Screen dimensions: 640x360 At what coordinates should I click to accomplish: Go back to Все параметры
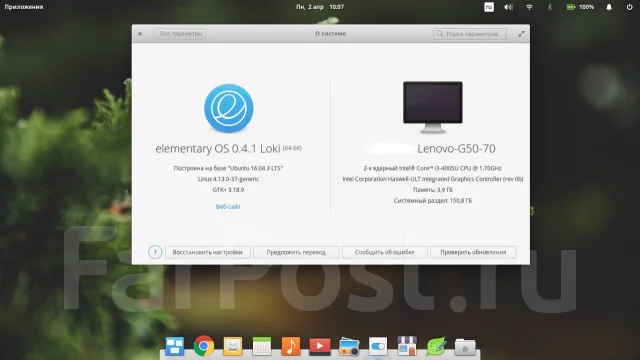[179, 33]
